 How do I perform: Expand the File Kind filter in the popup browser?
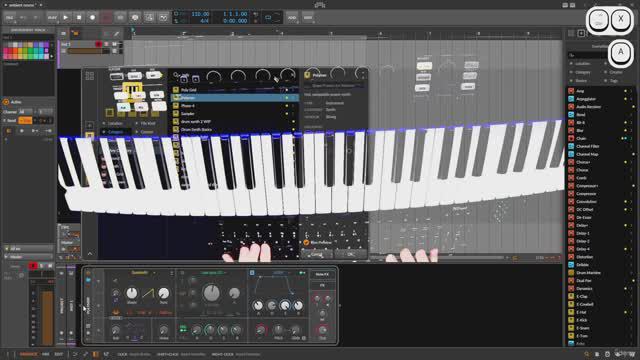pyautogui.click(x=145, y=123)
